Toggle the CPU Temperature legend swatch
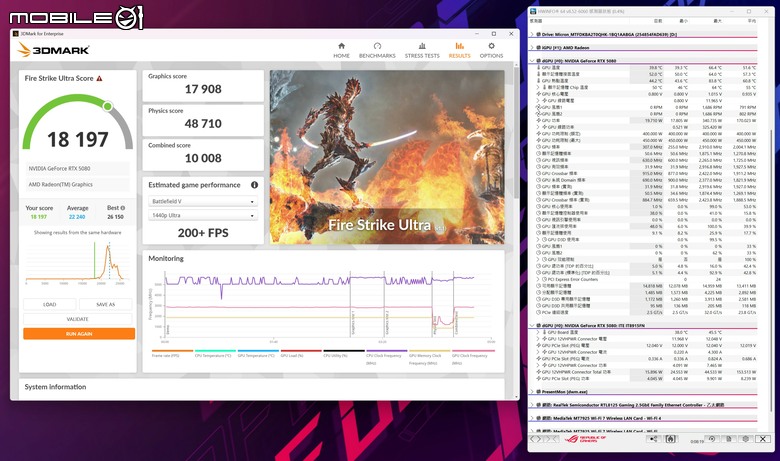The image size is (780, 461). click(x=215, y=351)
